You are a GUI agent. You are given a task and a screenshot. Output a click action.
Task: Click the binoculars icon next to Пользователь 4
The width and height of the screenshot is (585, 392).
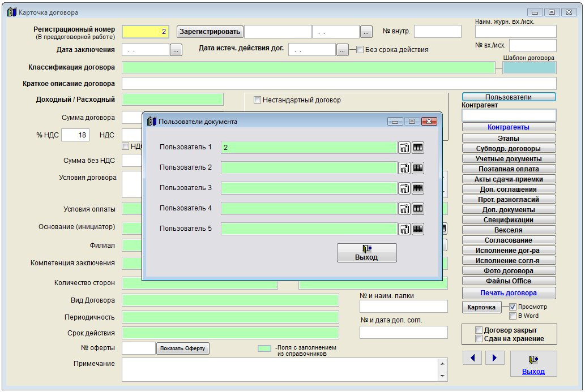click(404, 209)
